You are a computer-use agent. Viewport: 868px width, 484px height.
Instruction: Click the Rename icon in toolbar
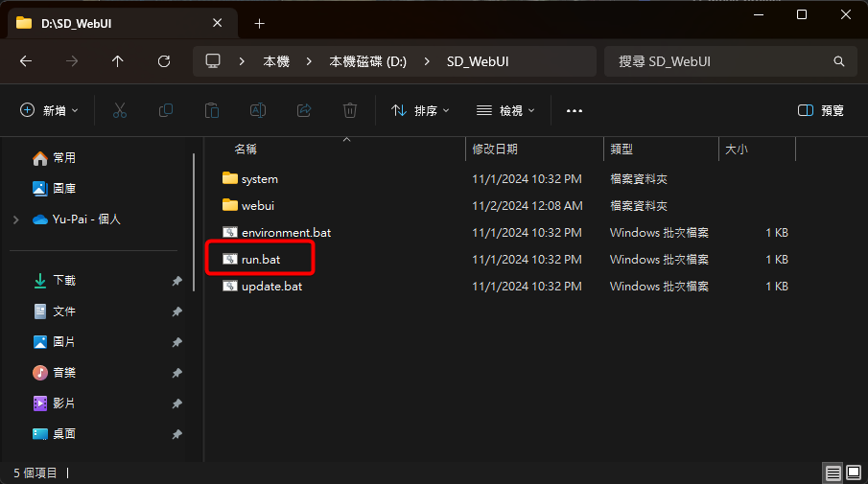(x=258, y=110)
